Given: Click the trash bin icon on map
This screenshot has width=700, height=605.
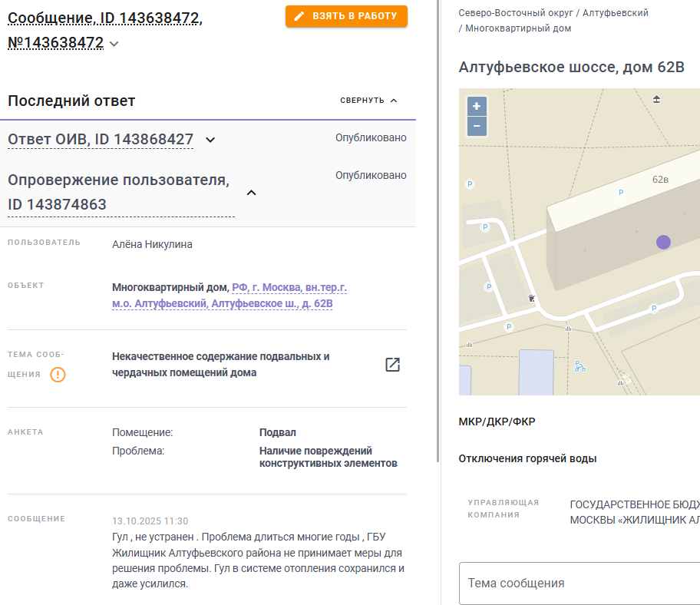Looking at the screenshot, I should coord(531,297).
